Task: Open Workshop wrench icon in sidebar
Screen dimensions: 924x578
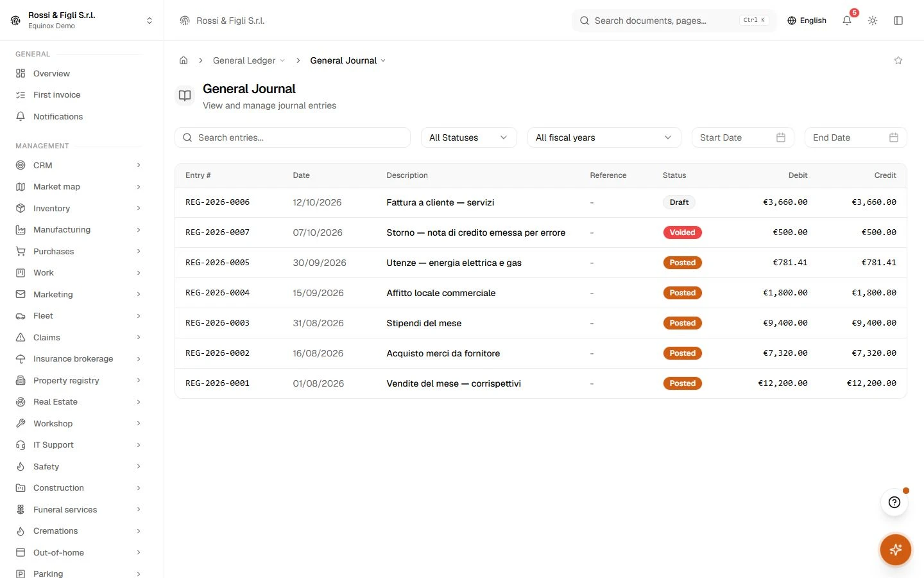Action: click(21, 423)
